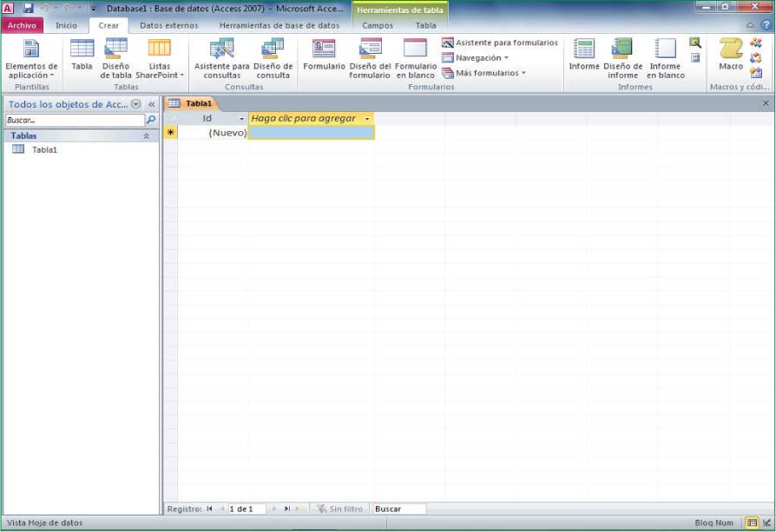Click the class module icon beside Macro
The width and height of the screenshot is (776, 532).
(x=756, y=58)
